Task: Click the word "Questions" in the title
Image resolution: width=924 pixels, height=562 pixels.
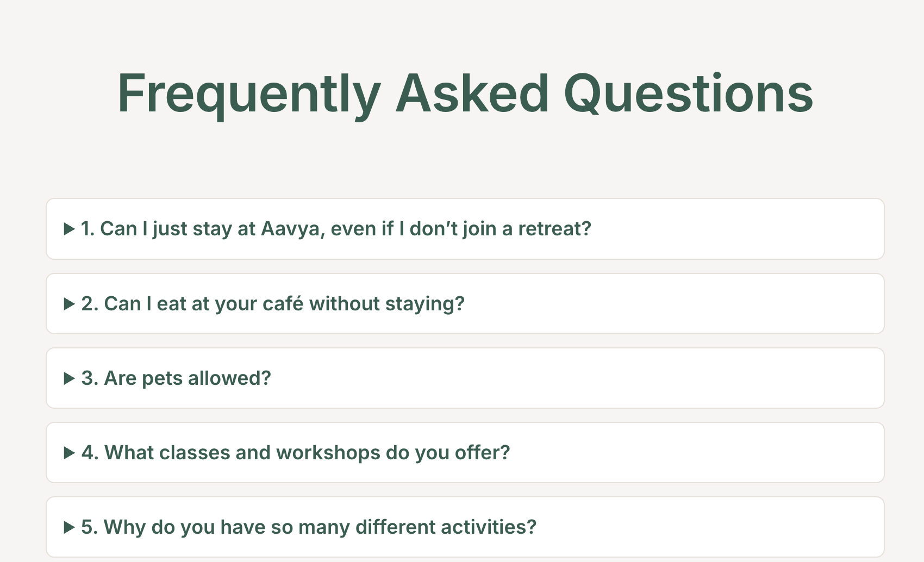Action: click(688, 93)
